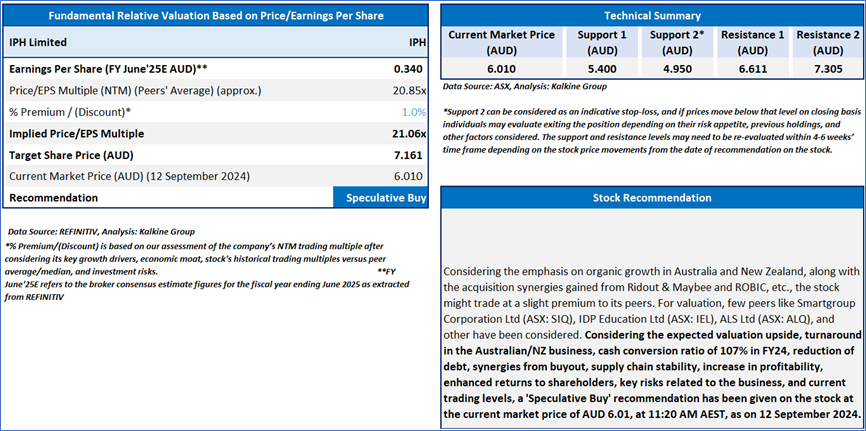The width and height of the screenshot is (866, 431).
Task: Select the peers' average multiple 20.85x
Action: click(406, 91)
